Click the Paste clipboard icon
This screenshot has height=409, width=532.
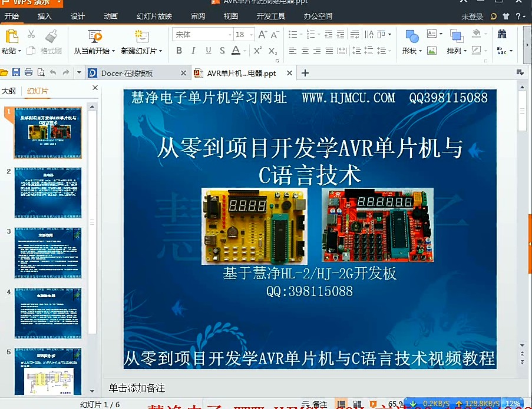point(12,36)
